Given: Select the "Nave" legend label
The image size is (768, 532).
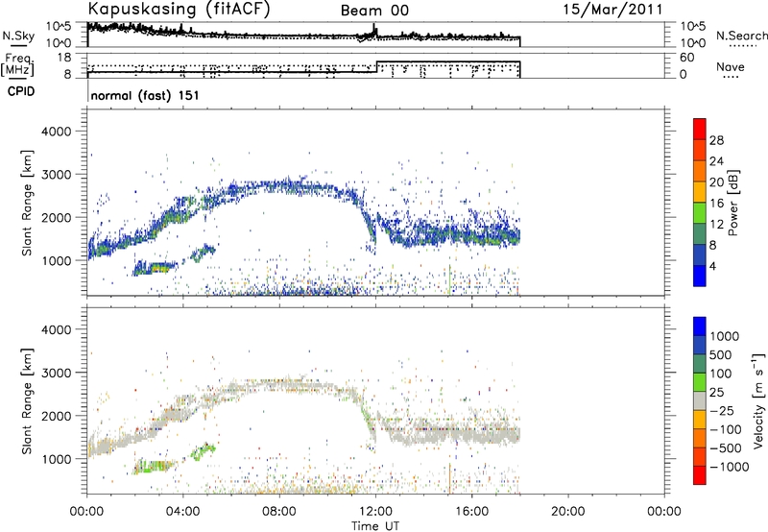Looking at the screenshot, I should pyautogui.click(x=731, y=66).
